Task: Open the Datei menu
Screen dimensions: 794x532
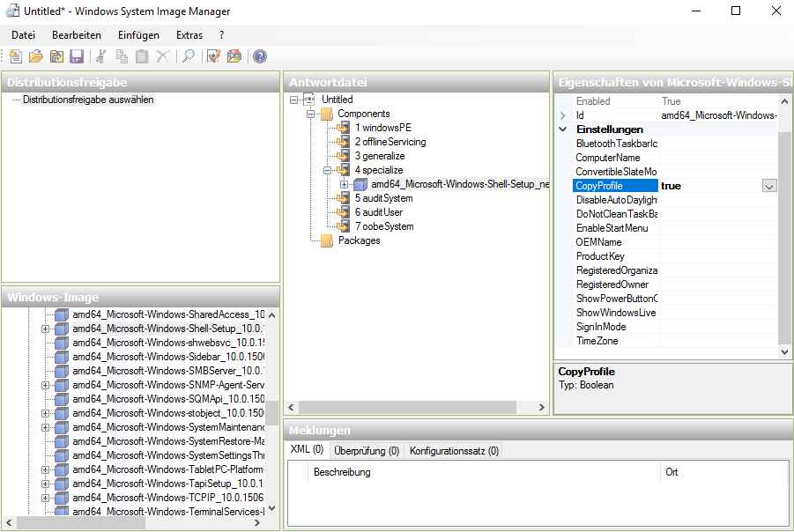Action: point(23,35)
